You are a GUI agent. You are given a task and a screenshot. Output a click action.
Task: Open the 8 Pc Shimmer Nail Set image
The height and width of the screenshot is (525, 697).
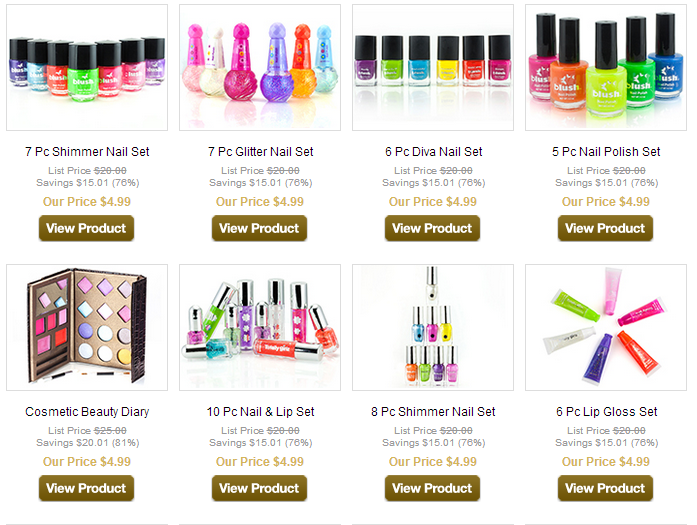click(x=433, y=328)
